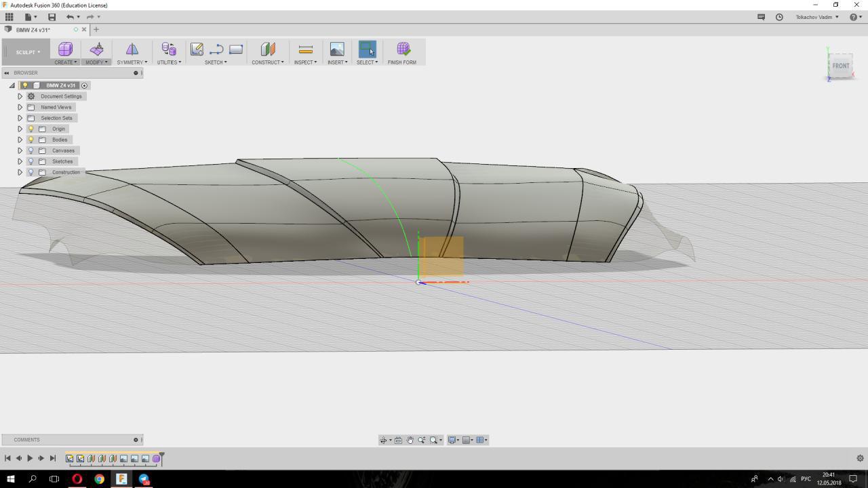This screenshot has width=868, height=488.
Task: Open the MODIFY menu
Action: pos(96,62)
